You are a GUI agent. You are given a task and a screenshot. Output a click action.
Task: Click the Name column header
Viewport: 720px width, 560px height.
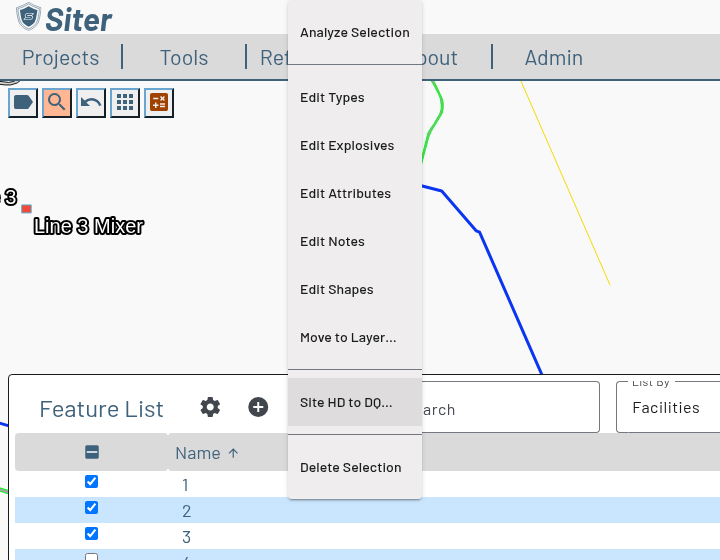[x=198, y=453]
